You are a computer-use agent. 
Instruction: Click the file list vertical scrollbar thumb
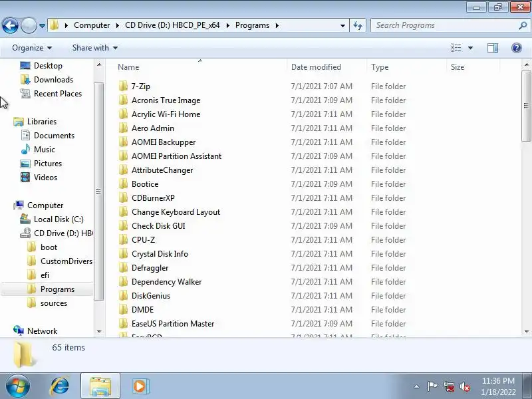pyautogui.click(x=526, y=106)
